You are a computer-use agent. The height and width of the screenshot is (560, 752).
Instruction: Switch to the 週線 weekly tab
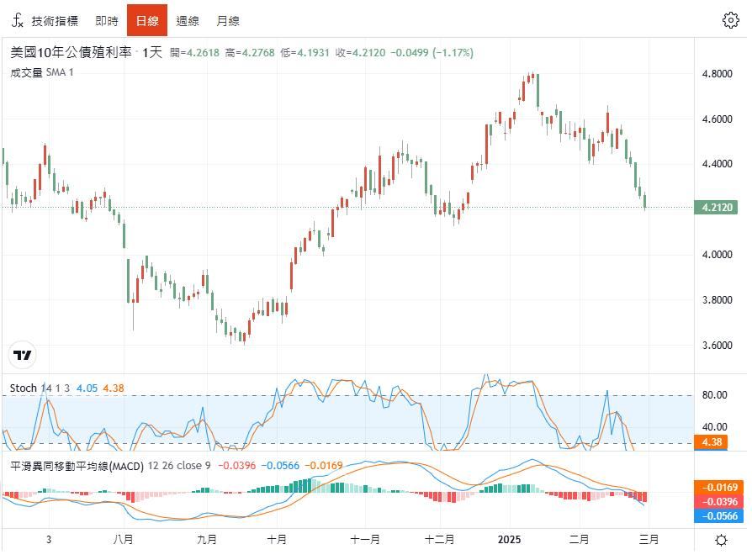[x=188, y=21]
